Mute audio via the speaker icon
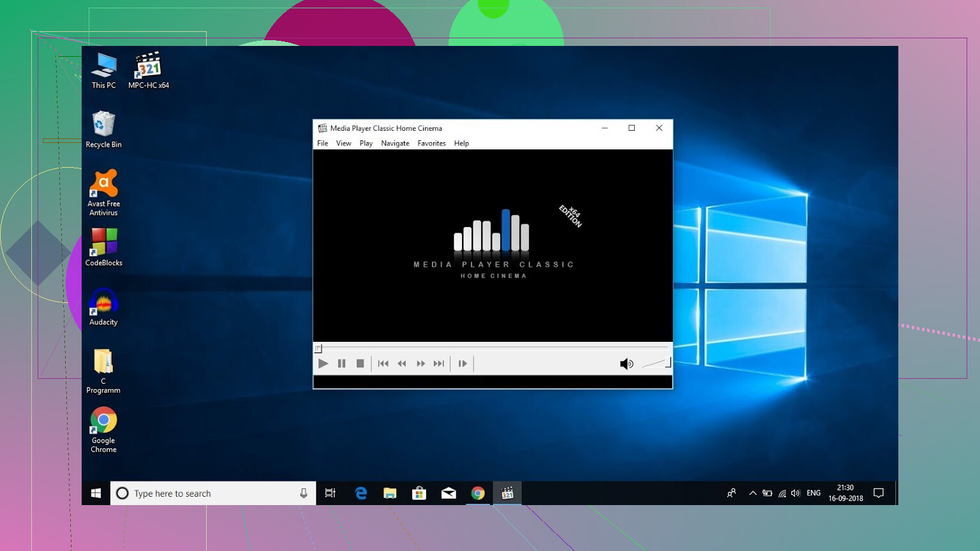 point(626,364)
